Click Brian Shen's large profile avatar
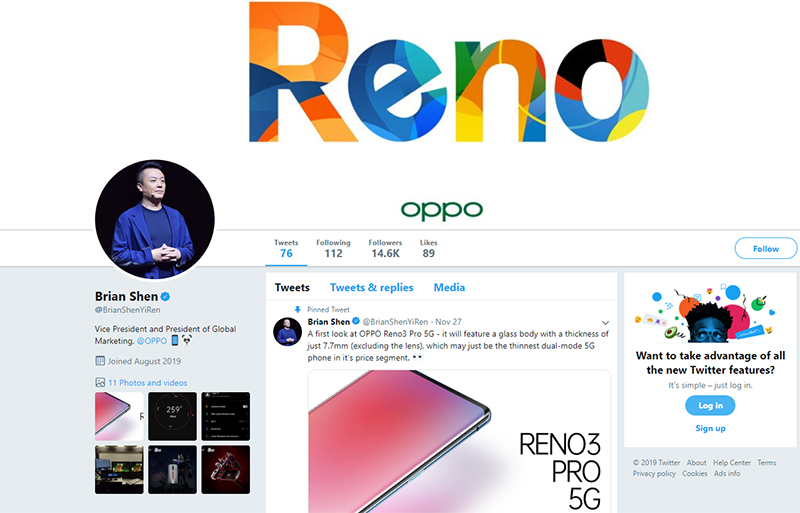The height and width of the screenshot is (513, 800). pyautogui.click(x=155, y=219)
